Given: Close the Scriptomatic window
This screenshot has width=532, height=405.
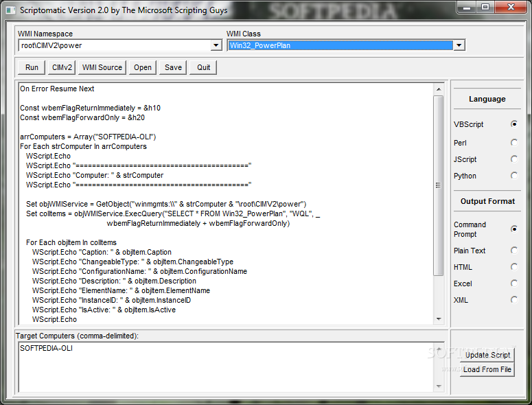Looking at the screenshot, I should (511, 7).
